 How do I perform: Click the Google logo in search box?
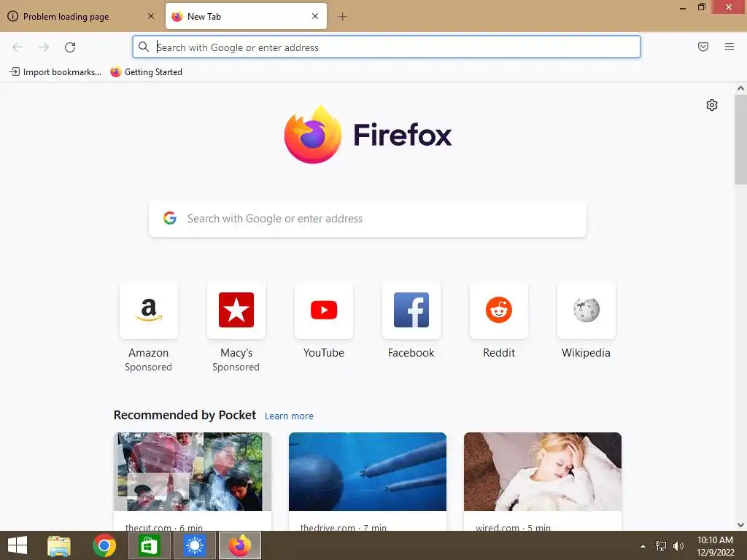coord(169,218)
